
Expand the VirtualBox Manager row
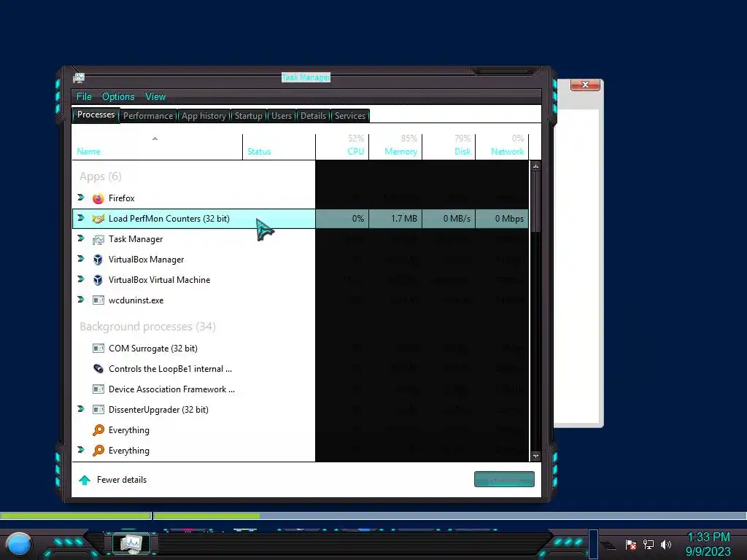(x=81, y=259)
